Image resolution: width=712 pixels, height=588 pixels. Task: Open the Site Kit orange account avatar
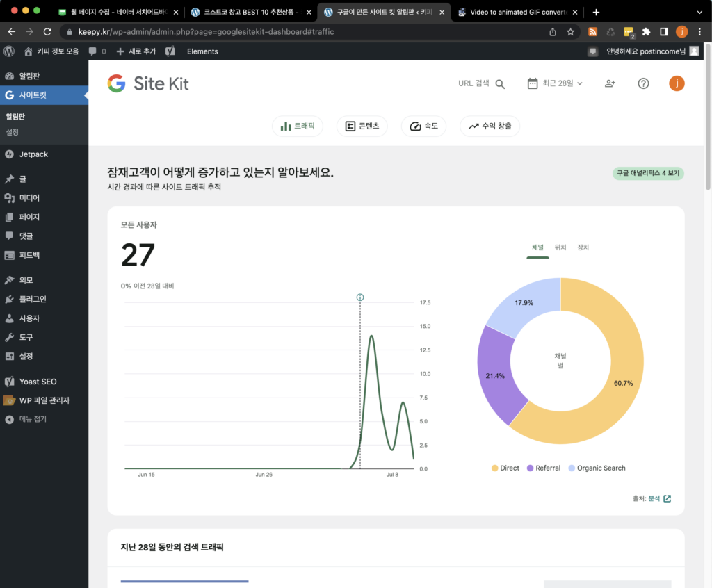677,83
